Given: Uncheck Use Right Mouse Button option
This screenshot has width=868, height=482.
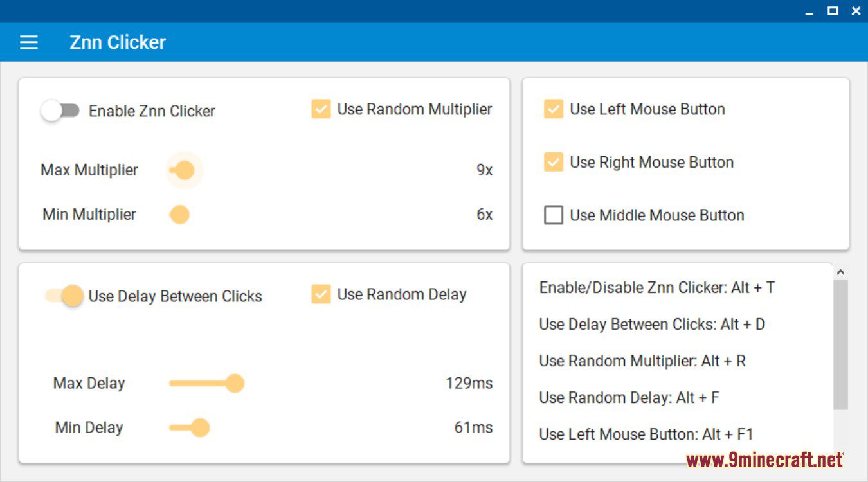Looking at the screenshot, I should pos(553,162).
